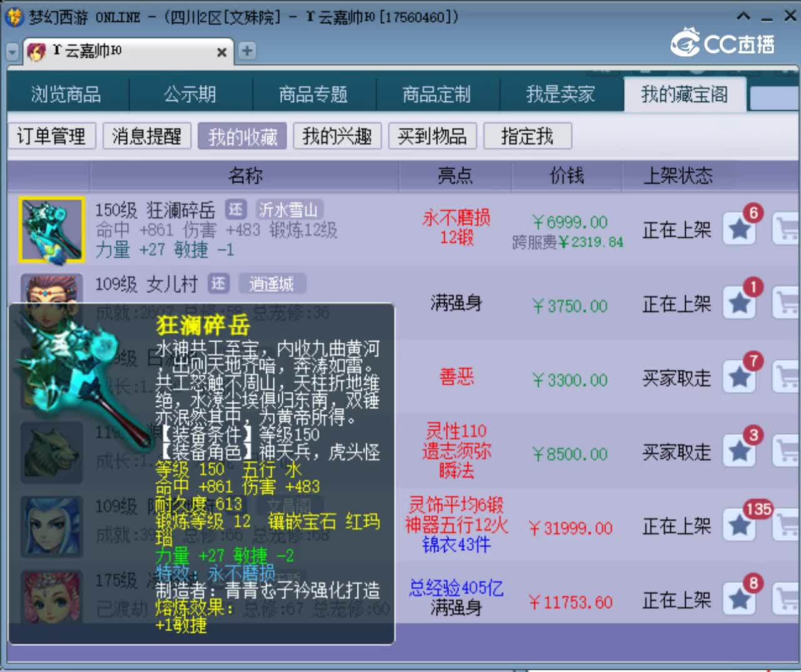Click the 梦幻西游 app icon in title bar
The image size is (801, 672).
(14, 16)
